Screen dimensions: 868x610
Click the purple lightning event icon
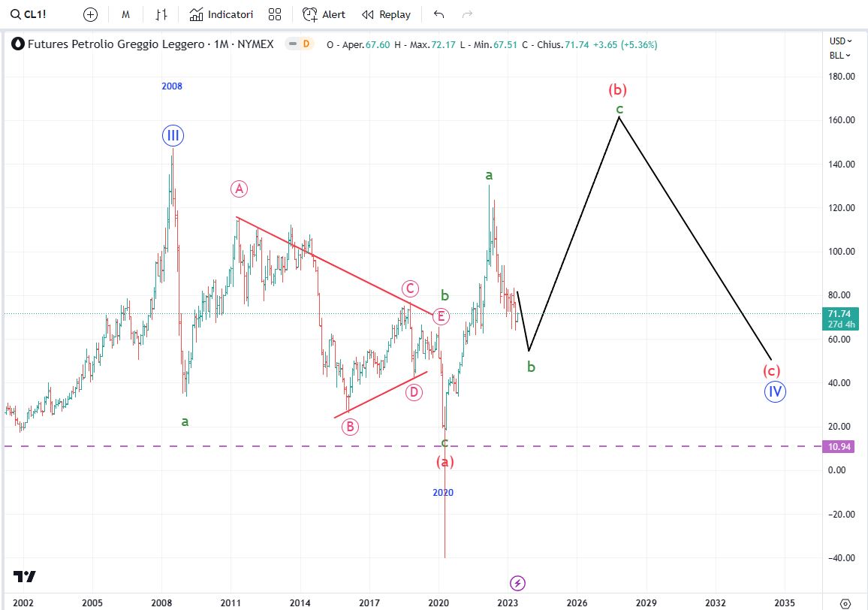tap(517, 583)
